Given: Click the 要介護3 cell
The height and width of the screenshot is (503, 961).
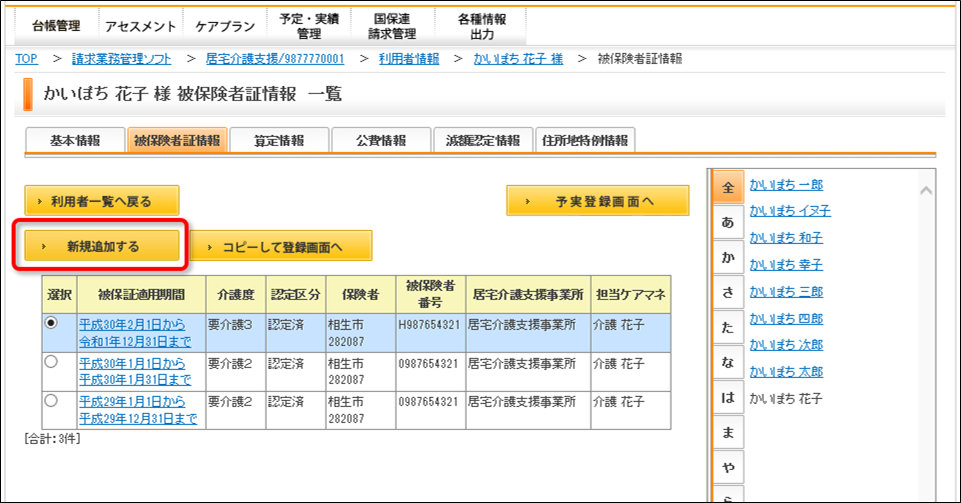Looking at the screenshot, I should [x=236, y=333].
